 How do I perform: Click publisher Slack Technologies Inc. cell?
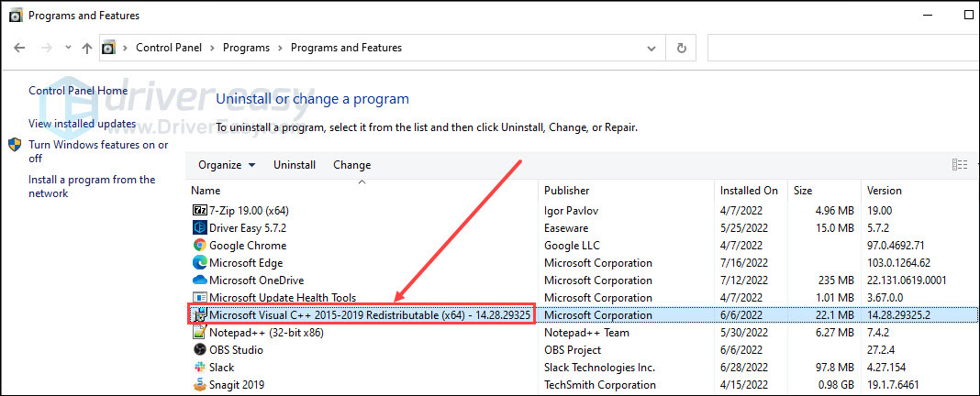[599, 368]
